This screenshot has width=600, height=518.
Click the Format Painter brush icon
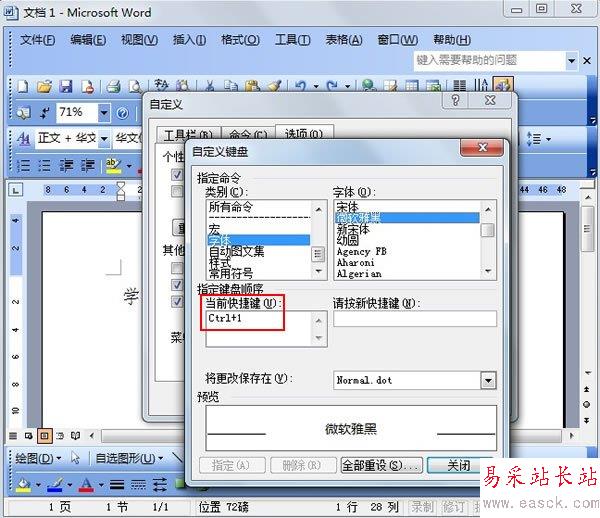tap(274, 86)
